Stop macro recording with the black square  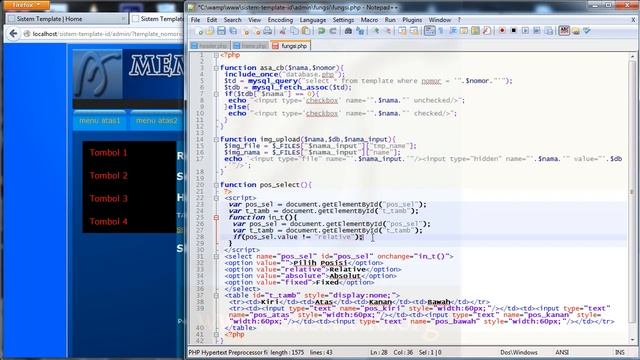[x=513, y=31]
